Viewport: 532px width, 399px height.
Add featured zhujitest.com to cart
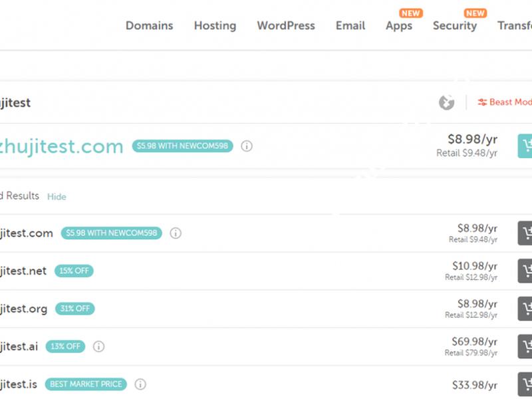click(525, 146)
